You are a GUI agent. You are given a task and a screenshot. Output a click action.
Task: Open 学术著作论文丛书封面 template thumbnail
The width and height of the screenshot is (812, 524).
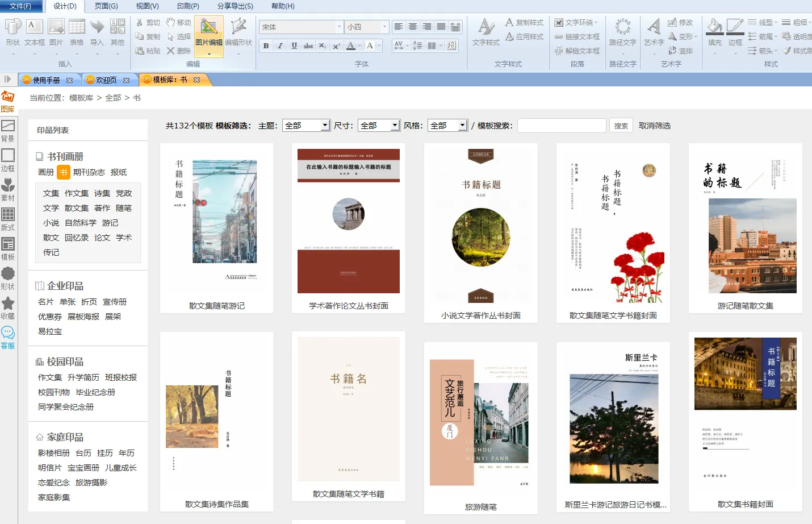tap(349, 221)
